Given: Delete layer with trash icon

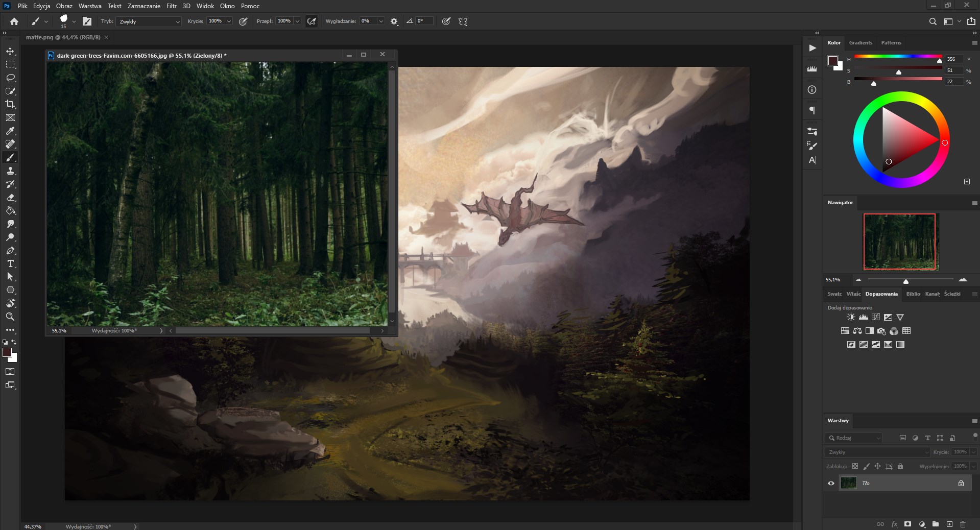Looking at the screenshot, I should tap(963, 524).
